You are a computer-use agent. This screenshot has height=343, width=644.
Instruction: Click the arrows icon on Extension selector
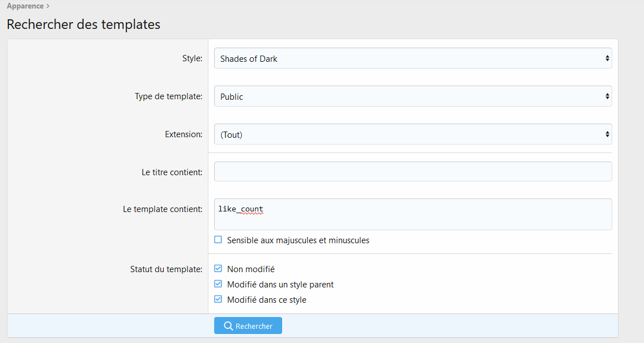tap(607, 134)
